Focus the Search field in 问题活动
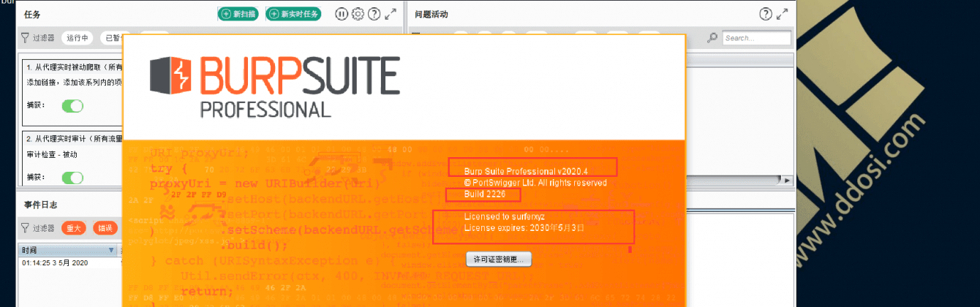 tap(756, 38)
